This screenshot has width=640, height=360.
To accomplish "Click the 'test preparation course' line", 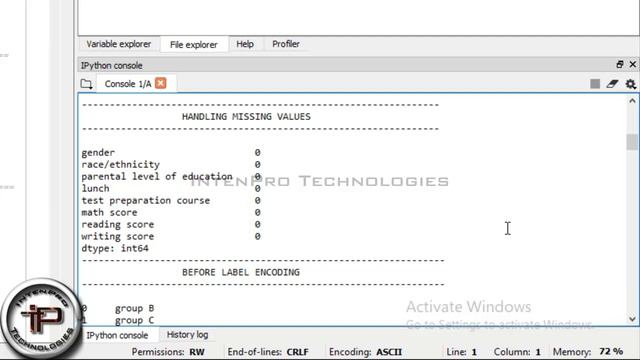I will 171,200.
